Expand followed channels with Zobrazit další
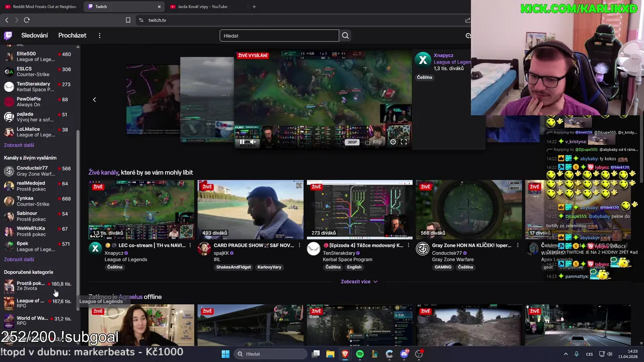 (x=19, y=145)
